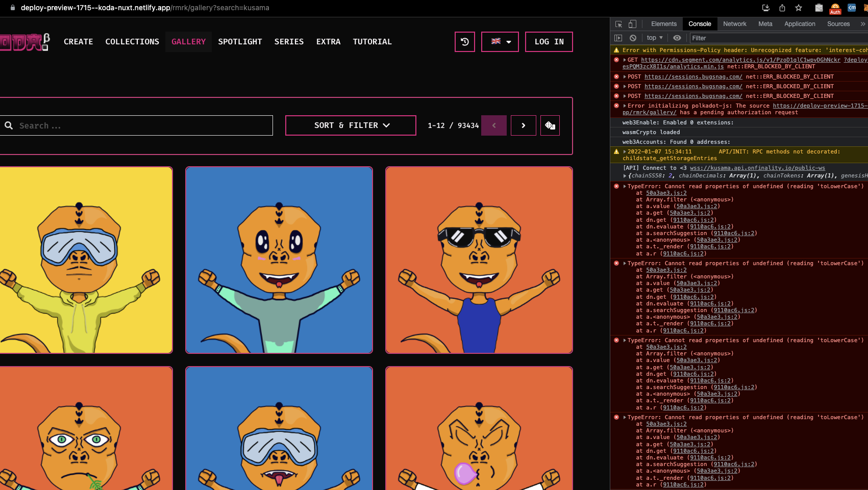
Task: Toggle console sidebar panel icon
Action: tap(618, 38)
